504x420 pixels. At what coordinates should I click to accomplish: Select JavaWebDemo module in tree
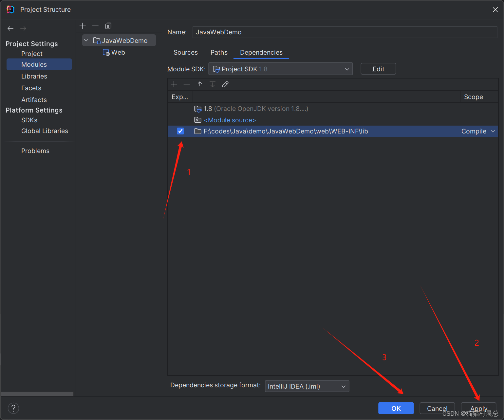coord(119,41)
